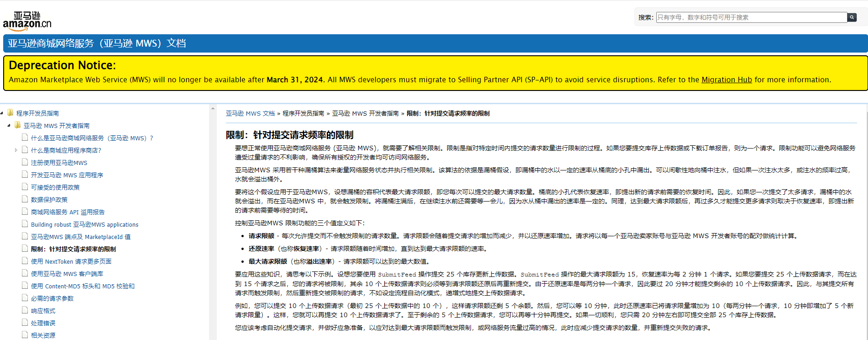Expand the 什么是商城应用程序商店? node
868x340 pixels.
pyautogui.click(x=16, y=150)
